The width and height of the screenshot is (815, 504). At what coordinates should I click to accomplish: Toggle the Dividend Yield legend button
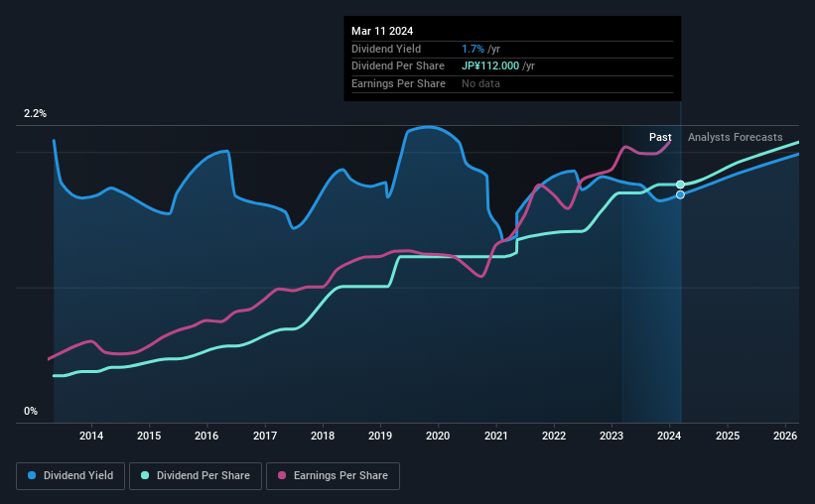coord(70,476)
